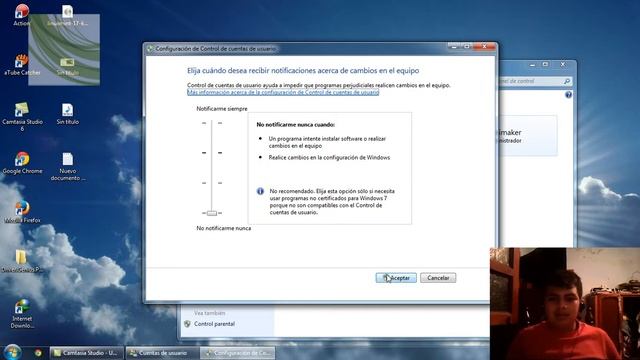
Task: Click the 'Realice cambios en la configuración de Windows' bullet
Action: tap(329, 158)
